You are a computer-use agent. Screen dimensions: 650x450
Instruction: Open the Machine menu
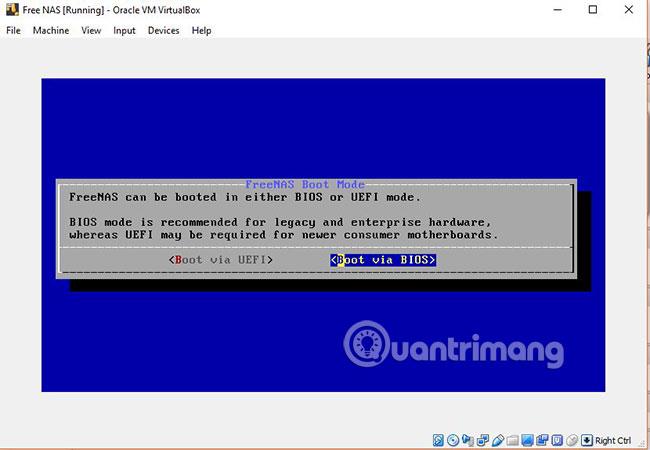[x=51, y=30]
